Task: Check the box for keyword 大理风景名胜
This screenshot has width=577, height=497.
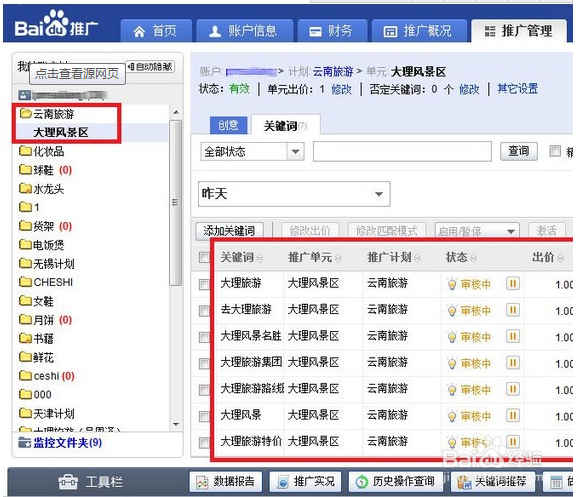Action: tap(204, 337)
